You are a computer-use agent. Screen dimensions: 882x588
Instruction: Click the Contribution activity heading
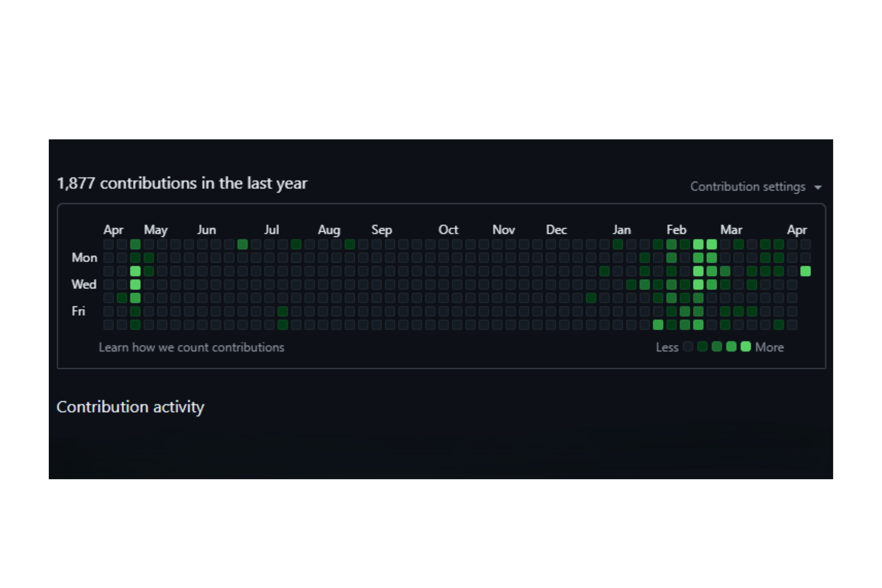click(130, 407)
